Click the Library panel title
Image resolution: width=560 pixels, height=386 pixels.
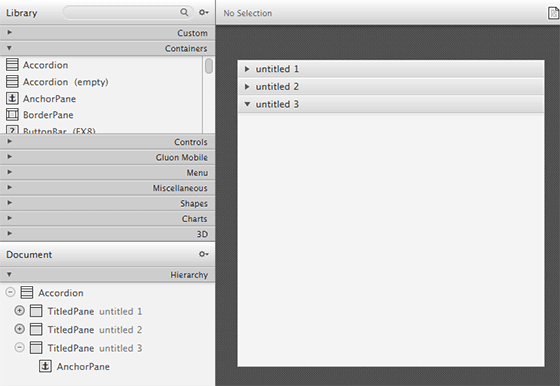click(21, 13)
